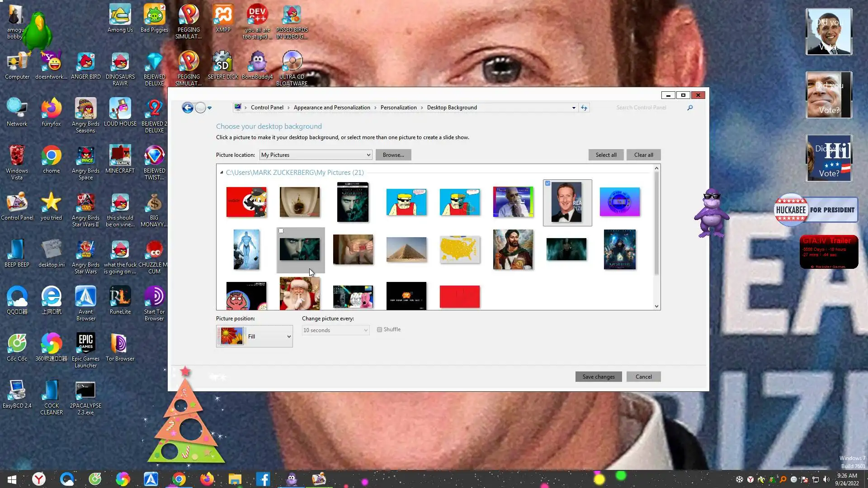Click the Back navigation arrow button
868x488 pixels.
tap(188, 108)
